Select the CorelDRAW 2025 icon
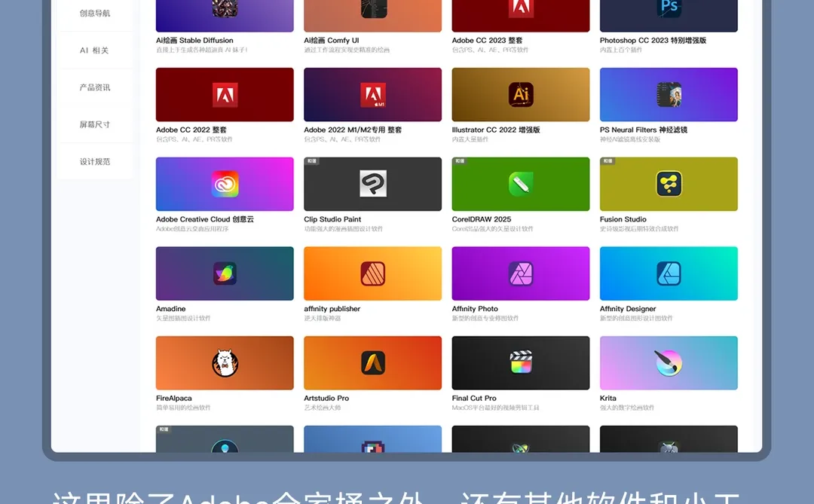The width and height of the screenshot is (814, 504). (520, 183)
